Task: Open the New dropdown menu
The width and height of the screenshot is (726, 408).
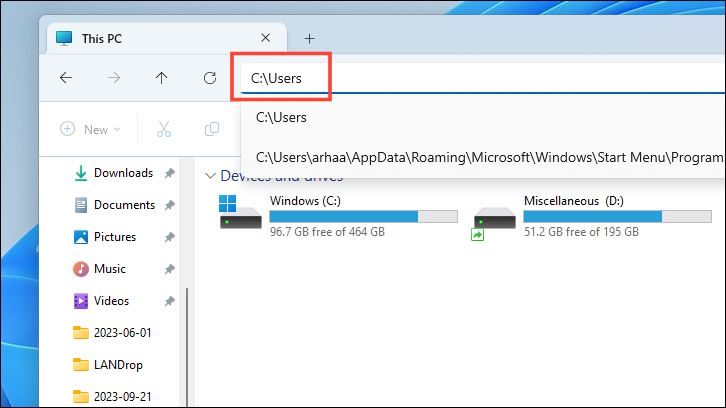Action: [90, 129]
